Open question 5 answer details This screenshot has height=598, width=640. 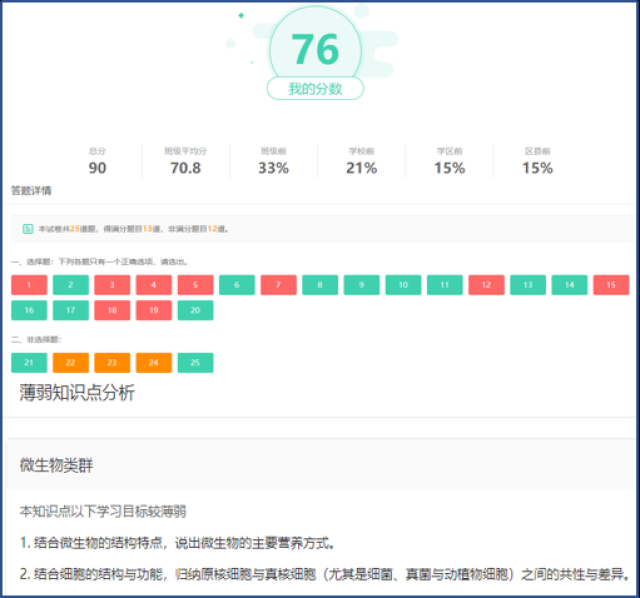[196, 285]
